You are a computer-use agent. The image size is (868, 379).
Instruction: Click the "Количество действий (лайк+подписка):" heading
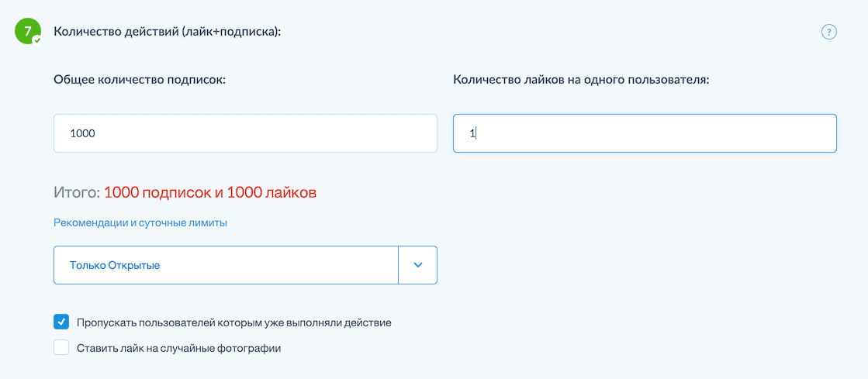(167, 32)
